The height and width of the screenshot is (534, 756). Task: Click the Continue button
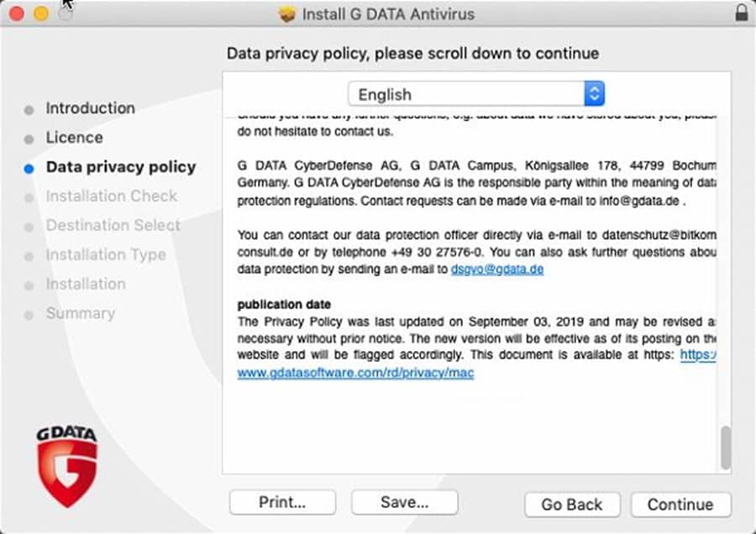(x=680, y=505)
